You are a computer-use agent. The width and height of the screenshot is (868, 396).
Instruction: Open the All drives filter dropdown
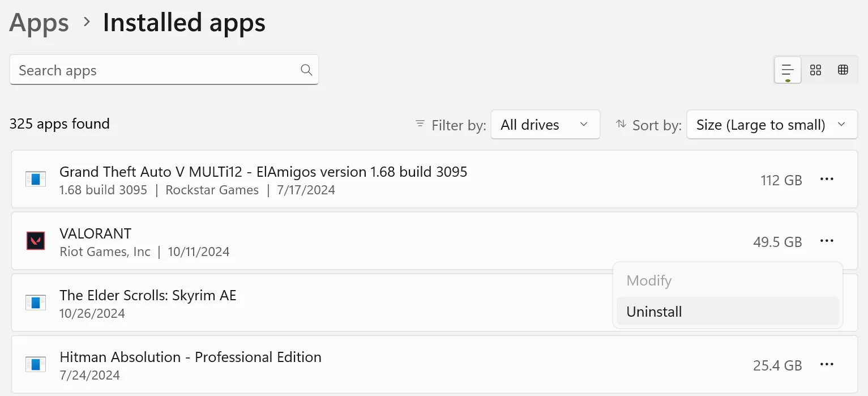[545, 125]
